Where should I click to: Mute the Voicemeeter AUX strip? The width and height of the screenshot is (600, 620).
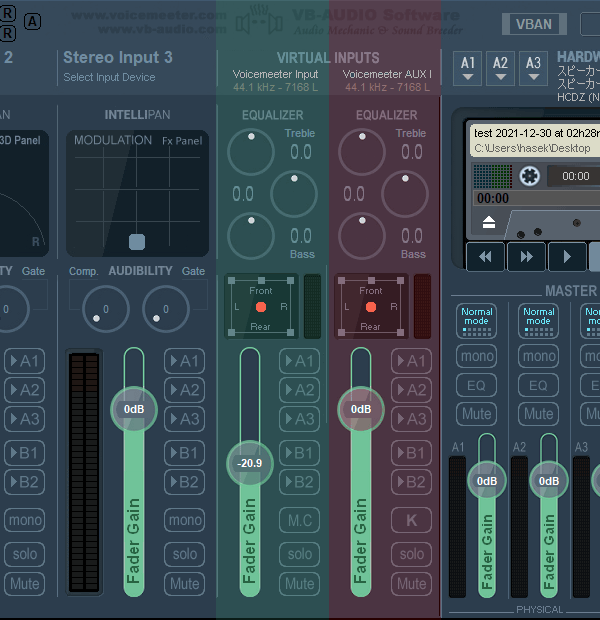pyautogui.click(x=411, y=584)
